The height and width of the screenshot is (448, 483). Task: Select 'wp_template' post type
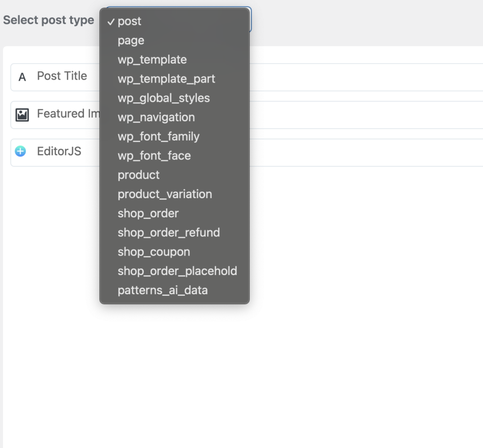tap(152, 60)
